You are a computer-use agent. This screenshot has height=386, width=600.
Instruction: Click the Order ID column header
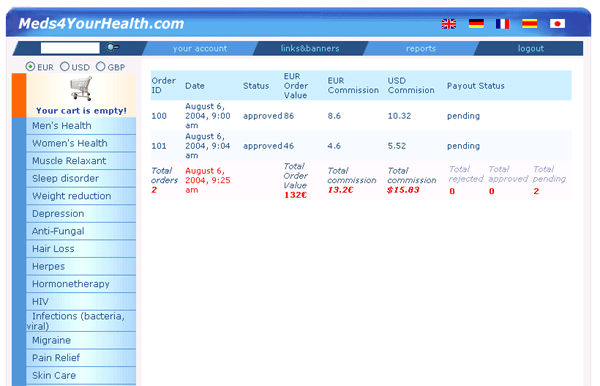163,85
